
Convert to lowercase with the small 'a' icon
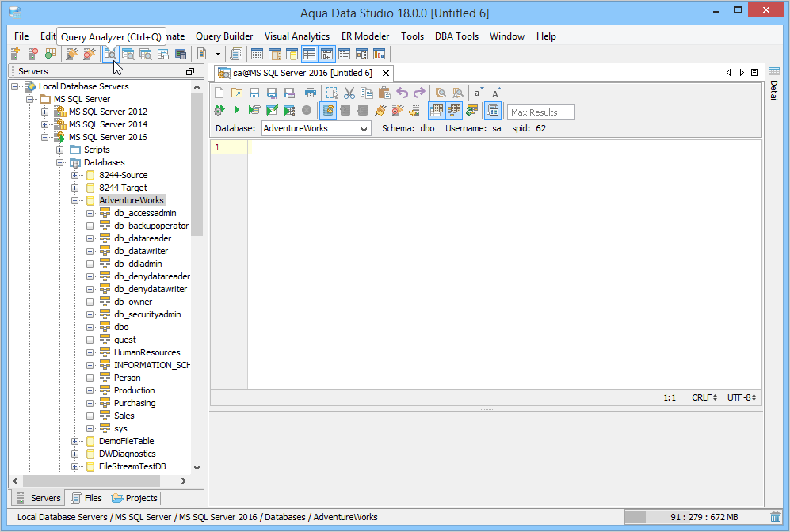(478, 93)
